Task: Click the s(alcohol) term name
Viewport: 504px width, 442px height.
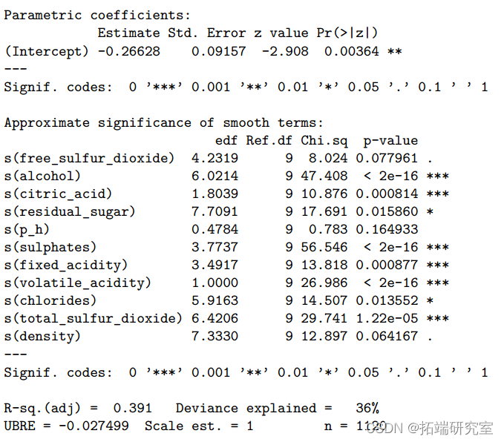Action: coord(42,176)
